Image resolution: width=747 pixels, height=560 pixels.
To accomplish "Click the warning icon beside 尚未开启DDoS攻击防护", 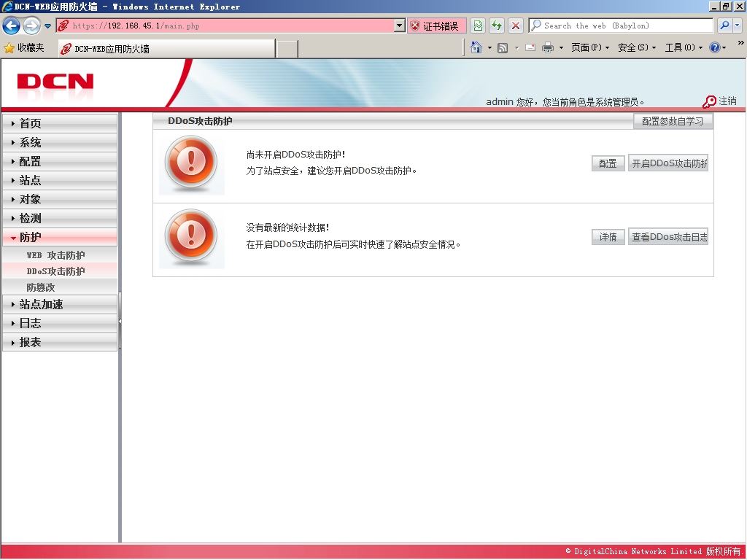I will (192, 164).
